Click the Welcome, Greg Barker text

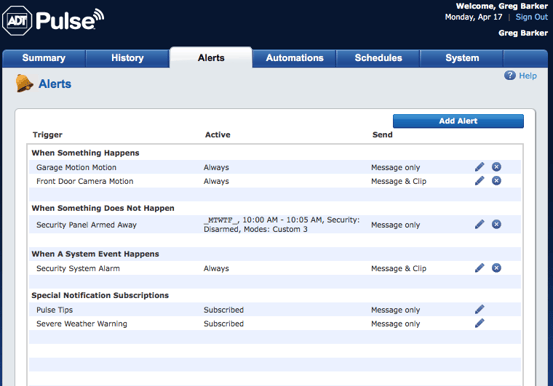(x=502, y=6)
